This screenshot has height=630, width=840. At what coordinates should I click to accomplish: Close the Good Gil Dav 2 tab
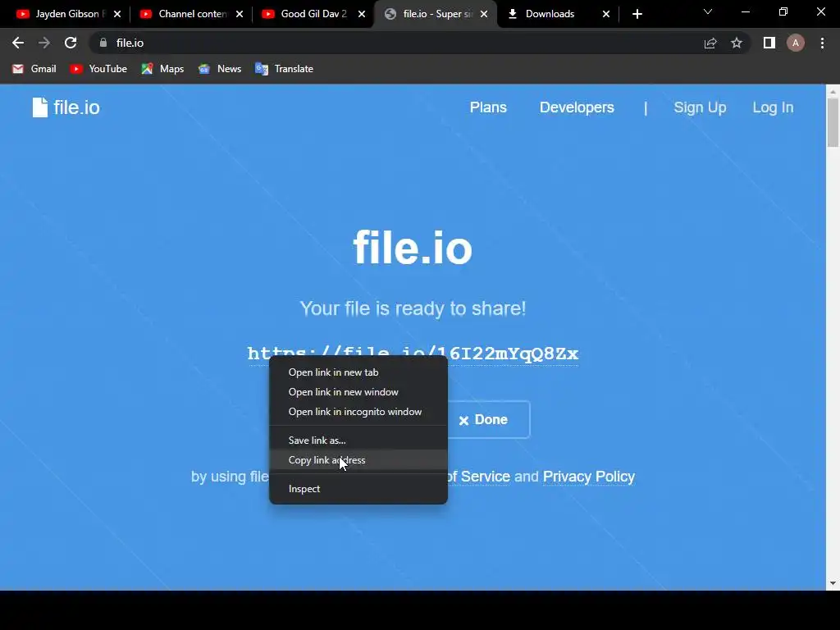pyautogui.click(x=362, y=14)
